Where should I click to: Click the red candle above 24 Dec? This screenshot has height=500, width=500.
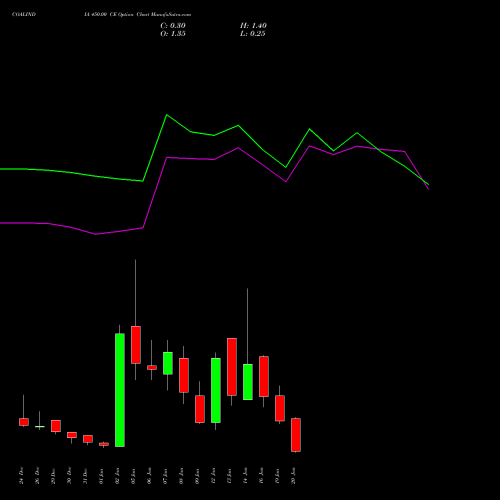(x=24, y=422)
